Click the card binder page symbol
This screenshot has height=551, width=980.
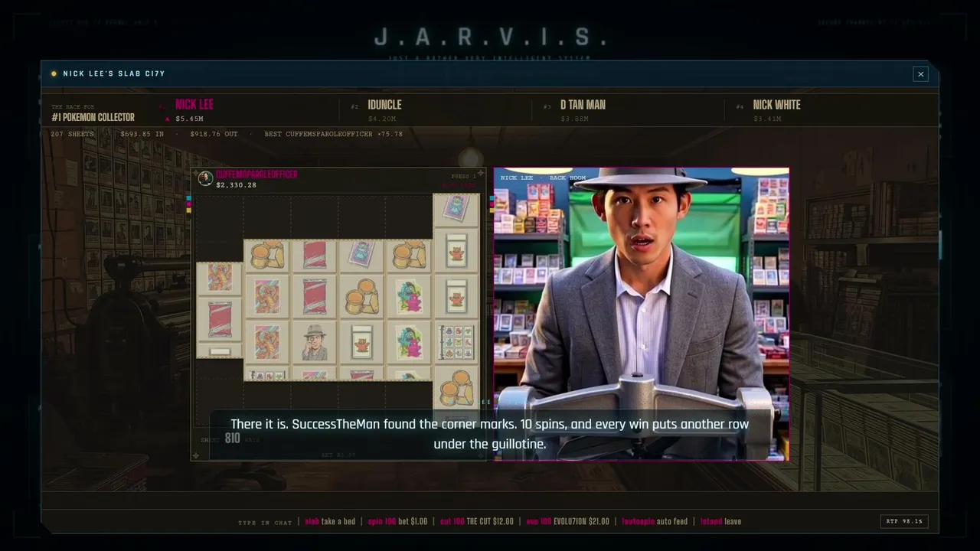pyautogui.click(x=456, y=342)
